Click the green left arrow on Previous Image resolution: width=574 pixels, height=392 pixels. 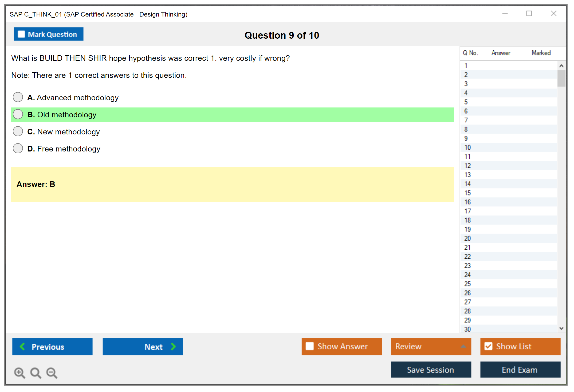tap(22, 346)
